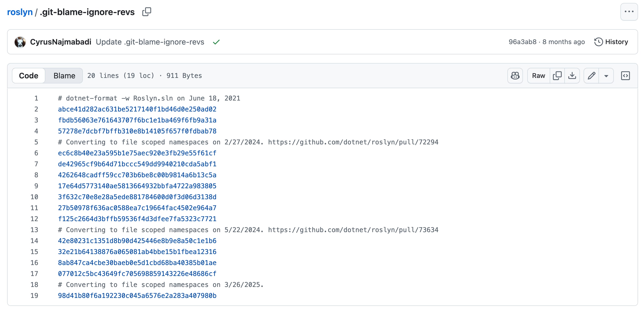The image size is (644, 313).
Task: Copy the raw file contents
Action: coord(557,76)
